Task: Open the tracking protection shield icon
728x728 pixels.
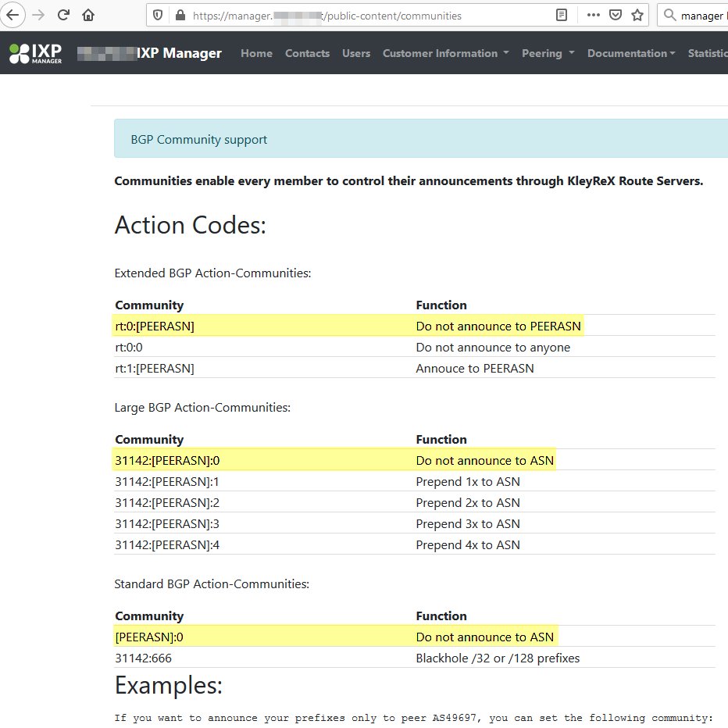Action: 158,15
